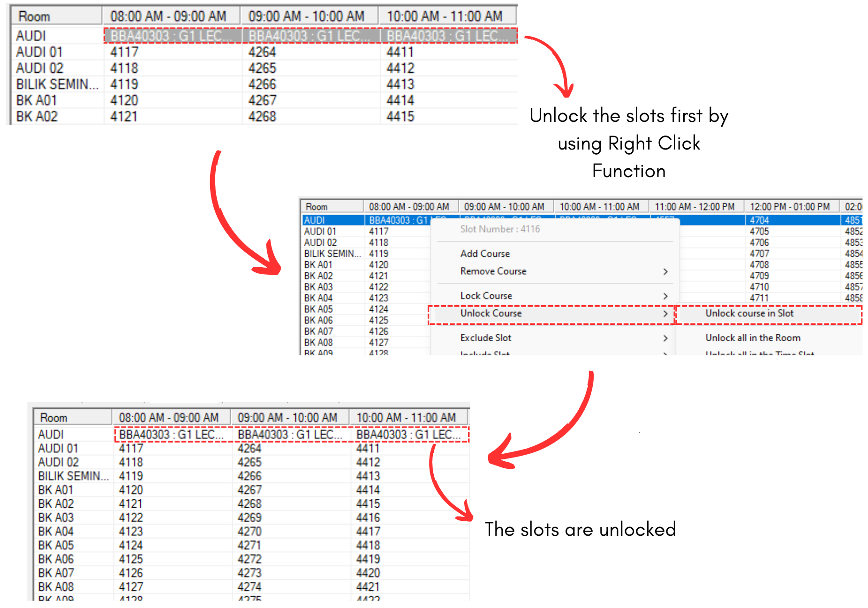Expand the Exclude Slot submenu arrow
Screen dimensions: 868x608
pos(665,338)
